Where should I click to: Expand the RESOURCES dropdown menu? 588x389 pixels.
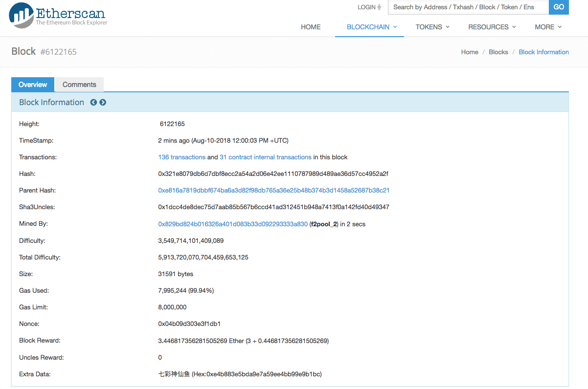tap(492, 27)
